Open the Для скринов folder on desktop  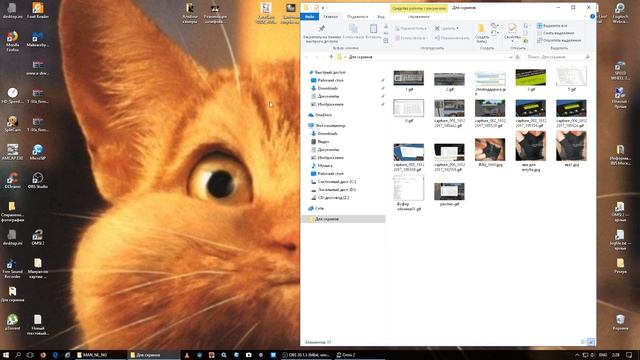pos(13,294)
